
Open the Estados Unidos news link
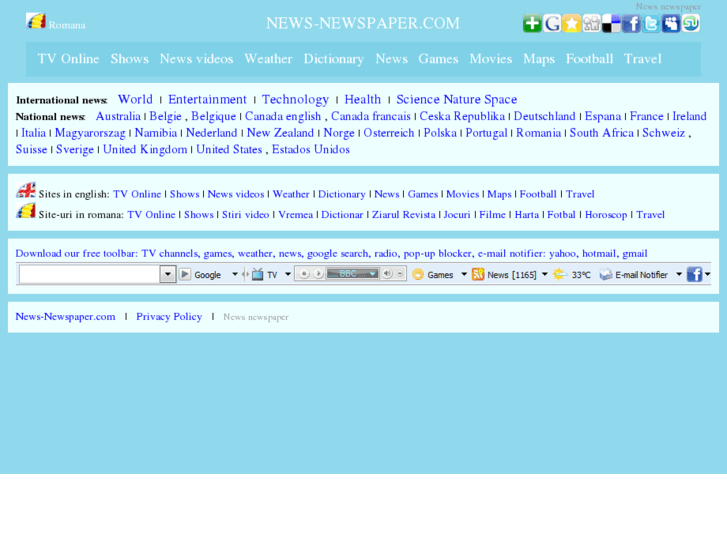coord(311,149)
